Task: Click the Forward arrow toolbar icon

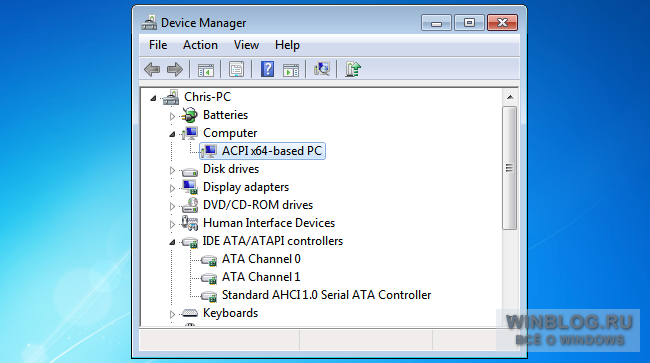Action: coord(175,69)
